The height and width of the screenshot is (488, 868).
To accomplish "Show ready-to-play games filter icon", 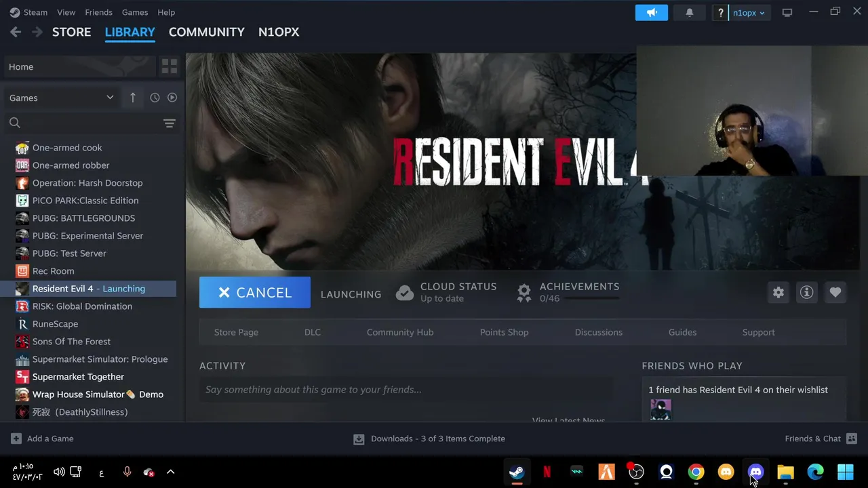I will (x=172, y=98).
